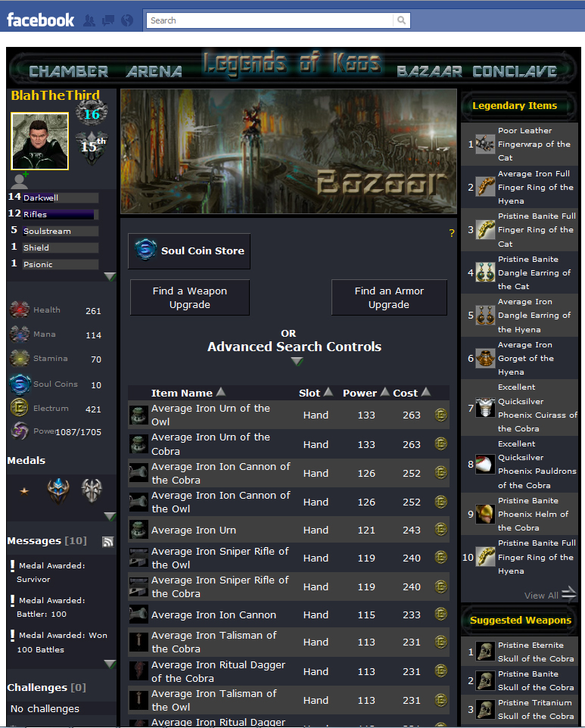Image resolution: width=585 pixels, height=728 pixels.
Task: Click the Soul Coins icon in stats
Action: click(20, 384)
